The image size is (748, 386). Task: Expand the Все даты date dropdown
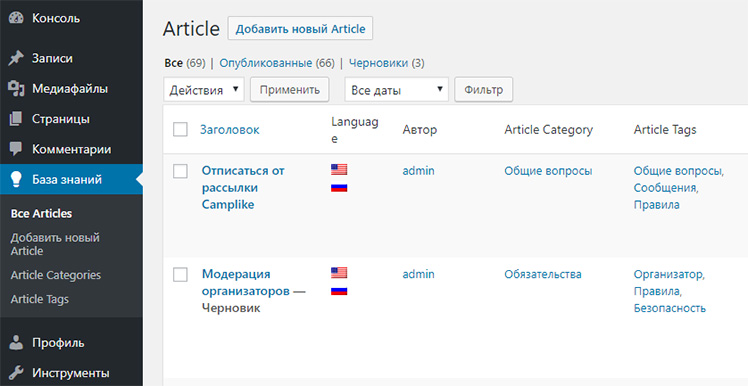[396, 90]
